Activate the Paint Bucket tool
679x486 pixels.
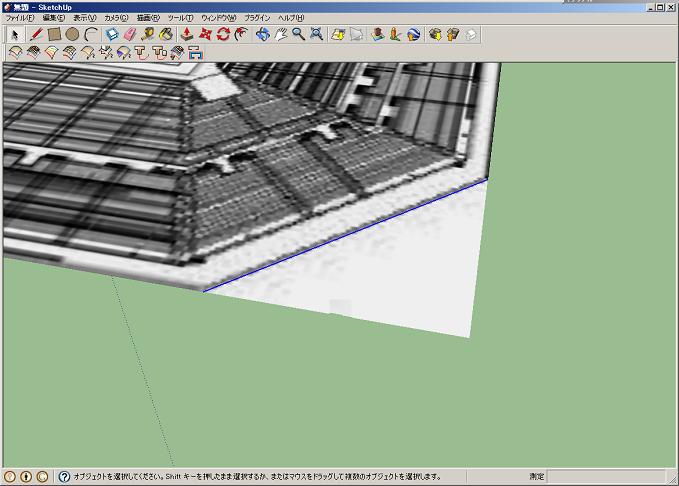(166, 34)
